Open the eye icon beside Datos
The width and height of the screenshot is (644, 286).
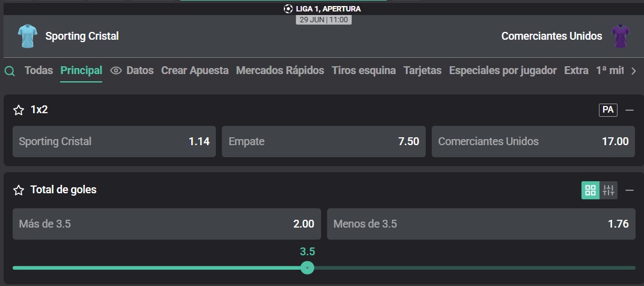116,71
